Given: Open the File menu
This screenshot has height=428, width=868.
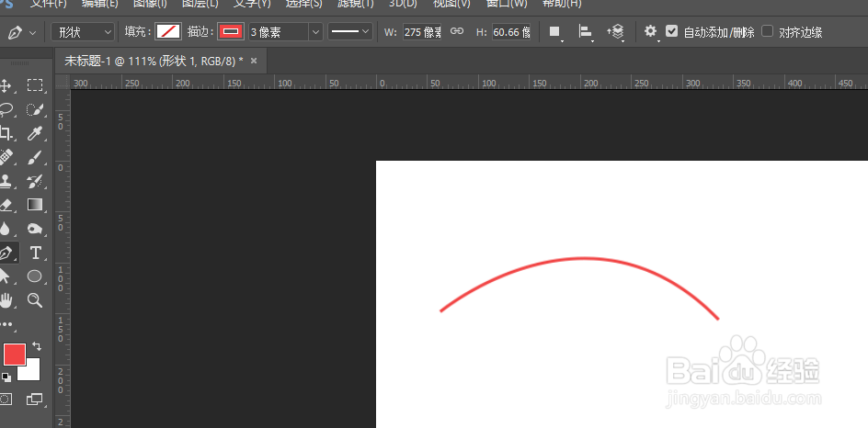Looking at the screenshot, I should pos(48,4).
